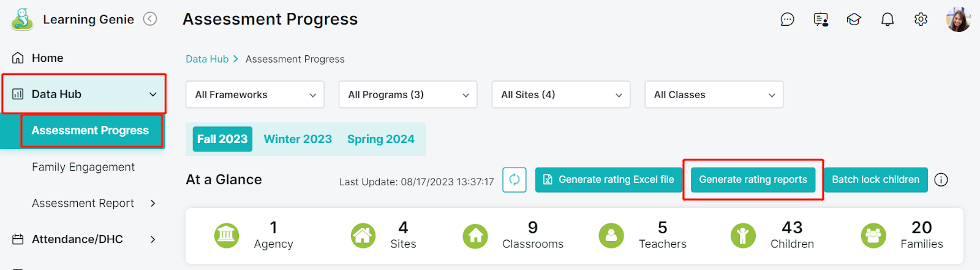Viewport: 980px width, 270px height.
Task: Open the graduation cap learning icon
Action: click(x=854, y=20)
